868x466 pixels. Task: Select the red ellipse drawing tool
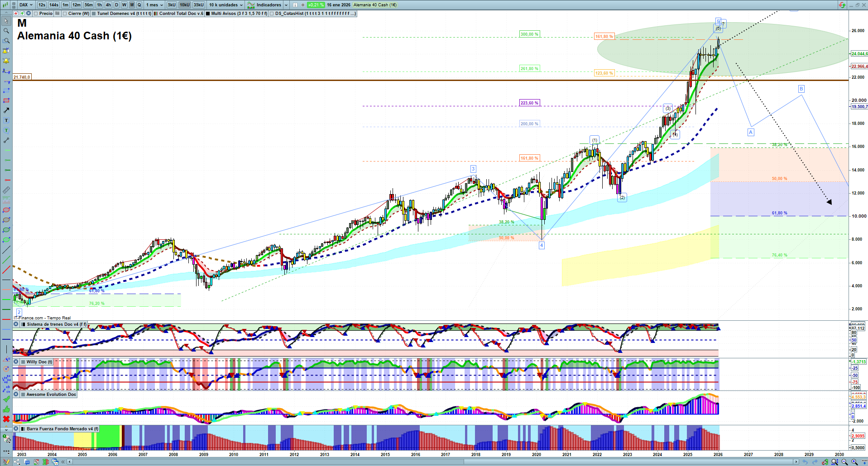tap(6, 210)
